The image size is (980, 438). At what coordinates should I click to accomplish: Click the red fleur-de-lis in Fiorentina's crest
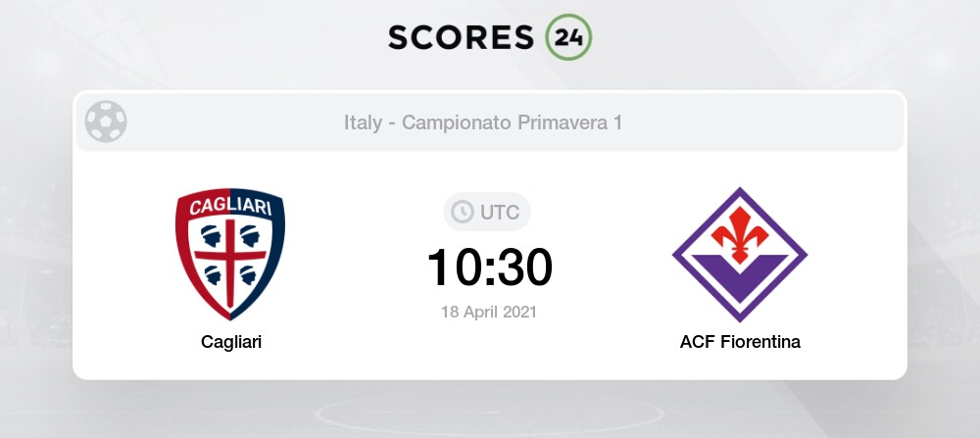click(x=740, y=227)
